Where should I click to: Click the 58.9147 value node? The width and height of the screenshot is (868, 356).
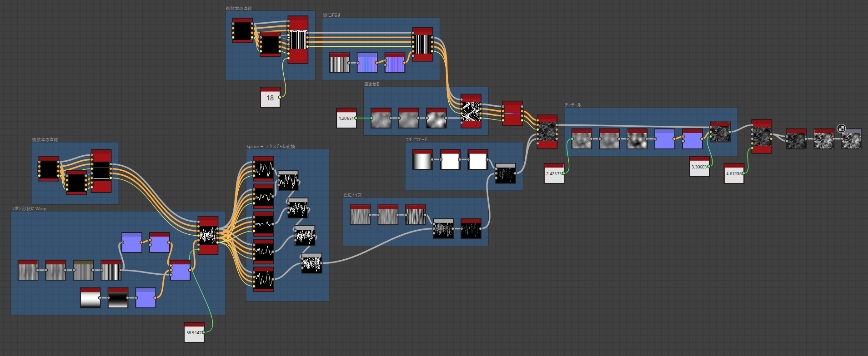[194, 332]
